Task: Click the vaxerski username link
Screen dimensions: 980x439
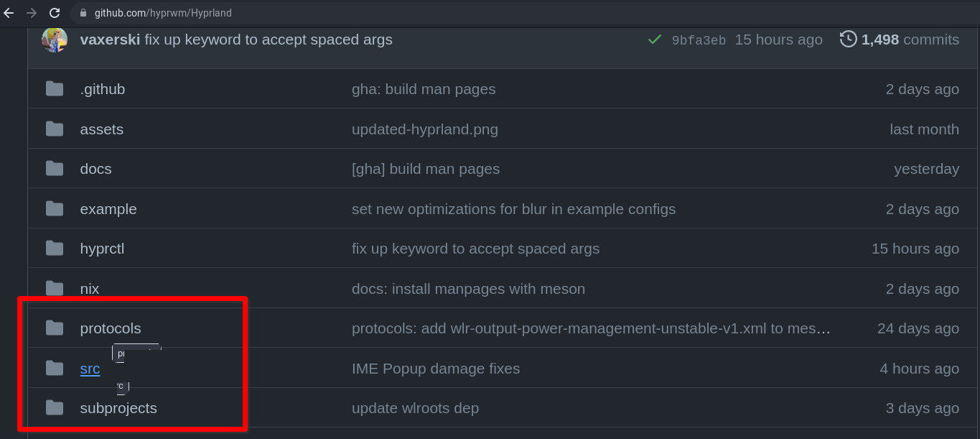Action: tap(109, 40)
